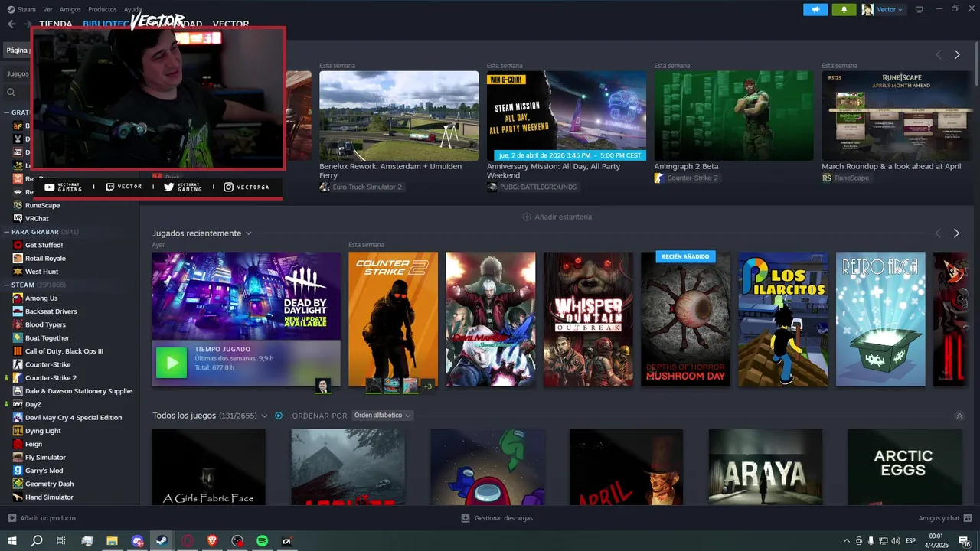
Task: Open the Todos los juegos dropdown chevron
Action: (264, 416)
